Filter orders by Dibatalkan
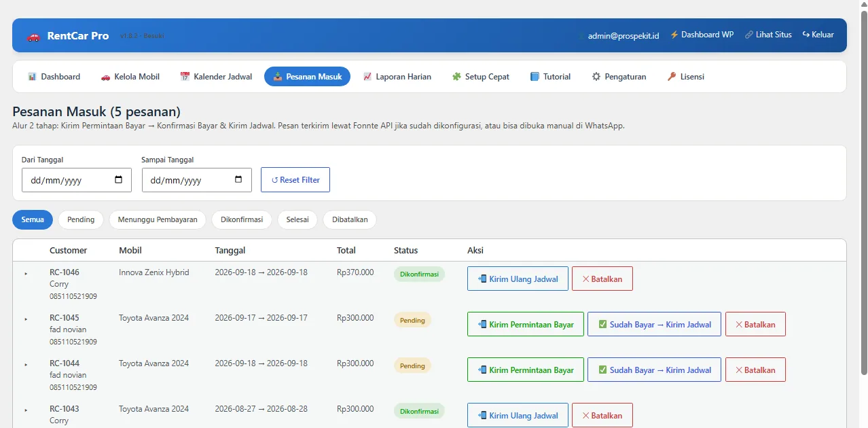This screenshot has width=868, height=428. tap(350, 219)
